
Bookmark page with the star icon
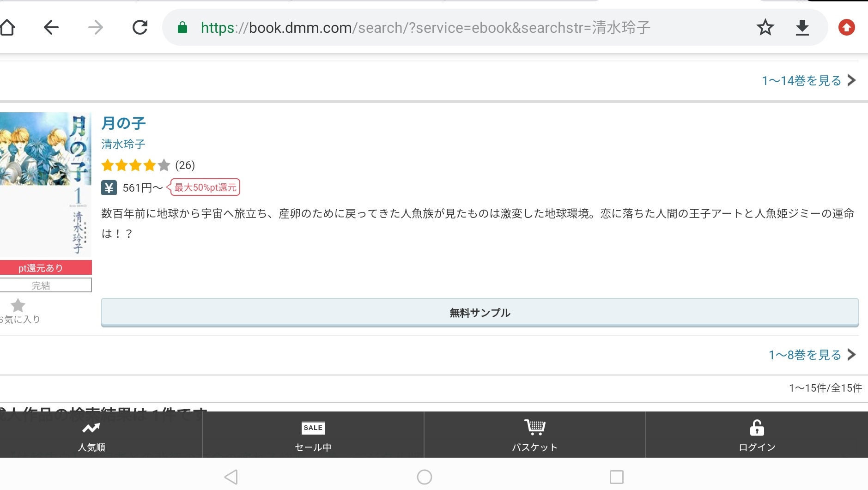[765, 27]
